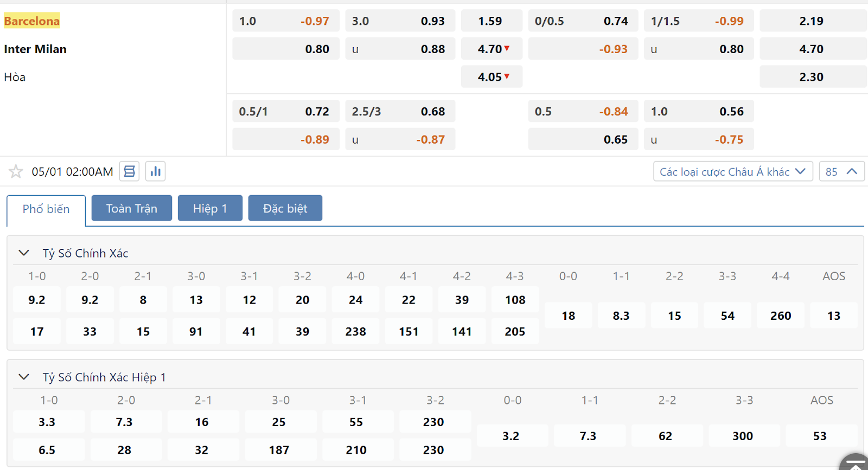This screenshot has height=470, width=868.
Task: Pick first-half handicap odds 0.65
Action: [583, 139]
